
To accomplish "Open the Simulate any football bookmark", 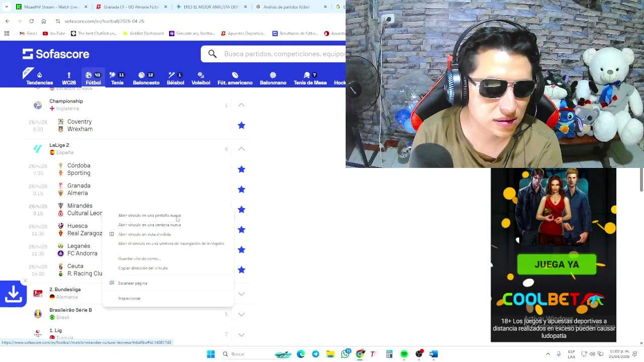I will coord(192,33).
